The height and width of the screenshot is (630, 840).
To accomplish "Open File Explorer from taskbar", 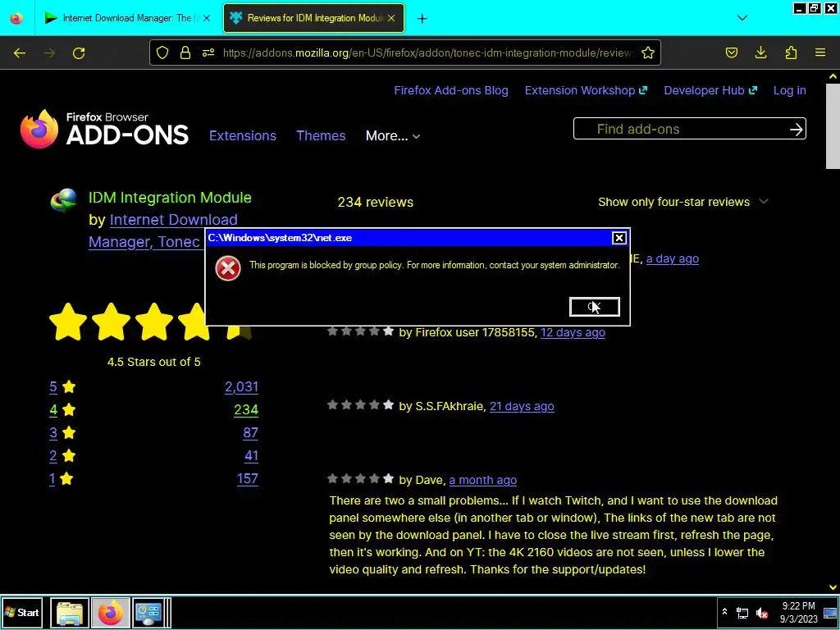I will coord(69,613).
